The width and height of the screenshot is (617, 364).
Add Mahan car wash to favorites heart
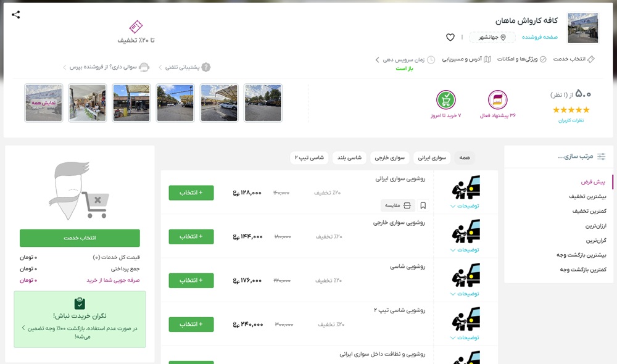[450, 38]
